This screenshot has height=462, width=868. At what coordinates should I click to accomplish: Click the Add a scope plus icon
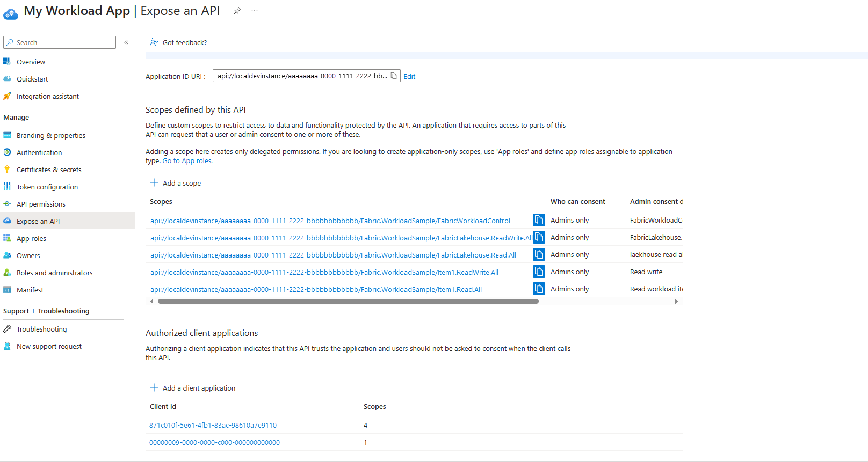[x=154, y=182]
